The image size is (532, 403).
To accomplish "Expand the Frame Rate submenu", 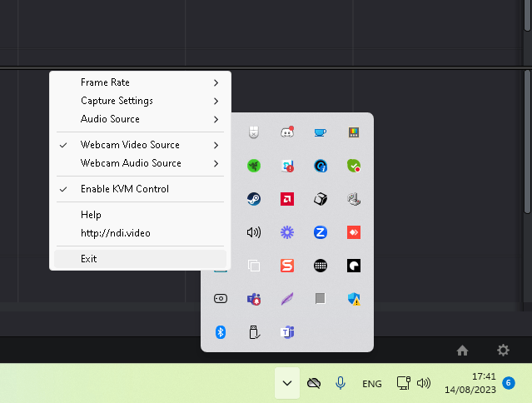I will click(140, 82).
